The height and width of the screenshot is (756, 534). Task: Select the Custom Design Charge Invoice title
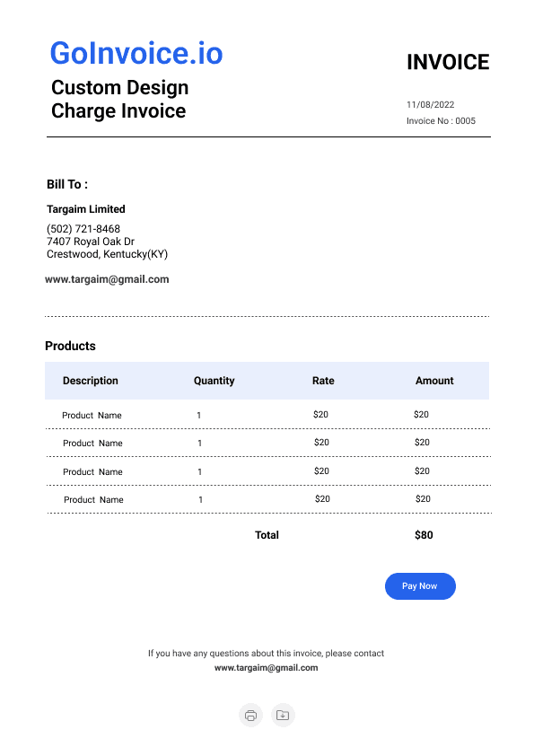pos(119,99)
